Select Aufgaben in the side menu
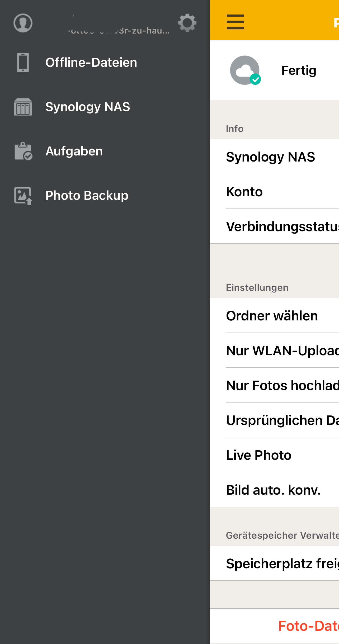This screenshot has width=339, height=644. click(x=74, y=151)
